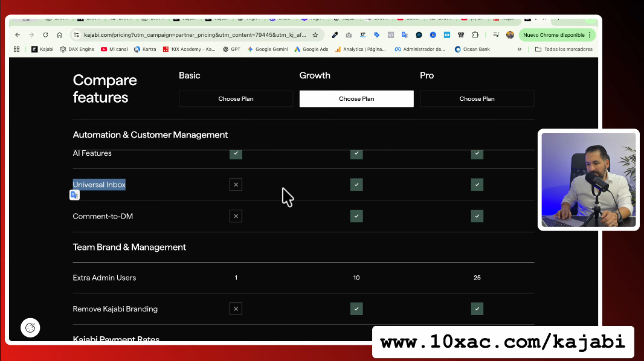The height and width of the screenshot is (361, 644).
Task: Open cookie preferences round button
Action: pyautogui.click(x=30, y=328)
